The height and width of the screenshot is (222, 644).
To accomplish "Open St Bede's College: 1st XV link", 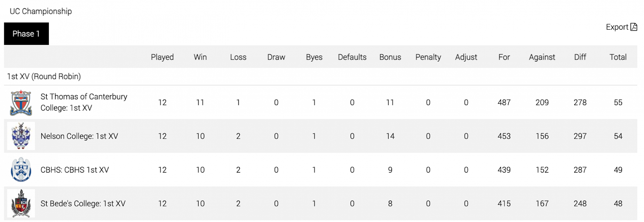I will pos(83,204).
